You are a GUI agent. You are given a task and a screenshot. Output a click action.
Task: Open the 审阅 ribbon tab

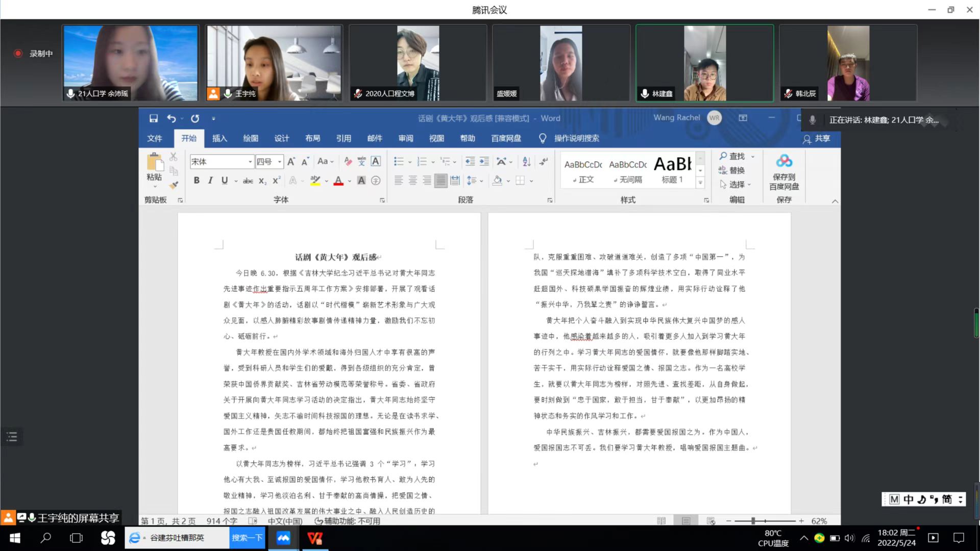pos(406,138)
